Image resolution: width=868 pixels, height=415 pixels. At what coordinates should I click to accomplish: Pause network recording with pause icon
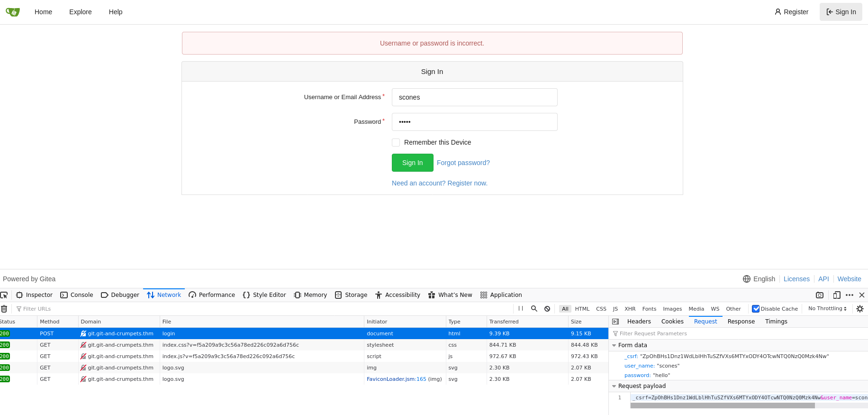(x=521, y=309)
